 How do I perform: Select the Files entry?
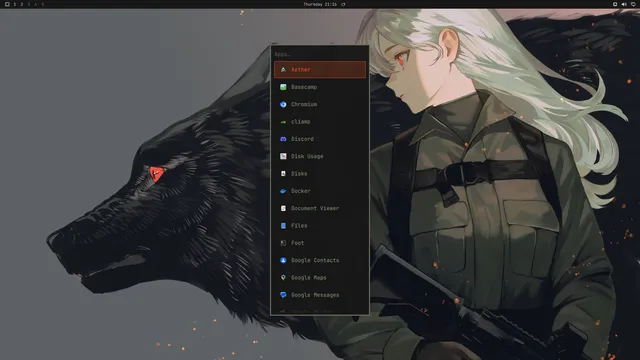point(320,226)
